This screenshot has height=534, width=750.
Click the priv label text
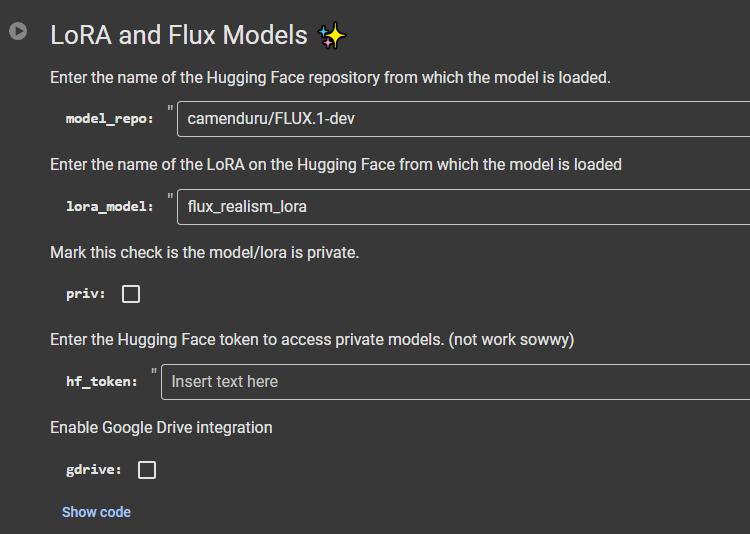86,294
